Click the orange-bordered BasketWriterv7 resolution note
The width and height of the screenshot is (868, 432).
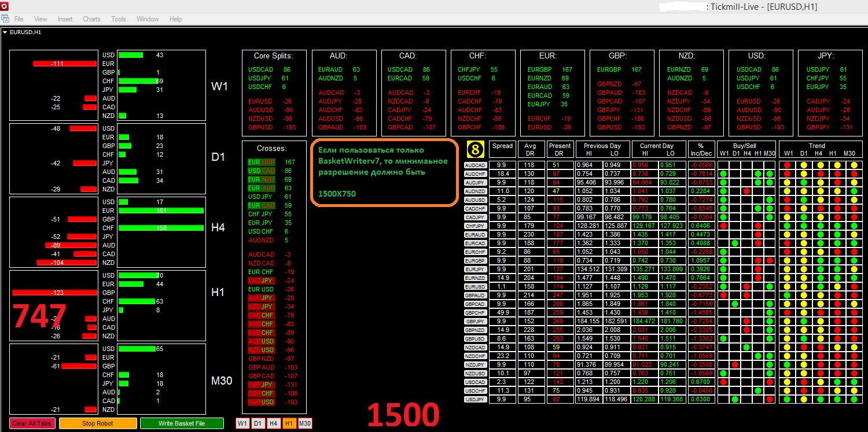pos(385,172)
